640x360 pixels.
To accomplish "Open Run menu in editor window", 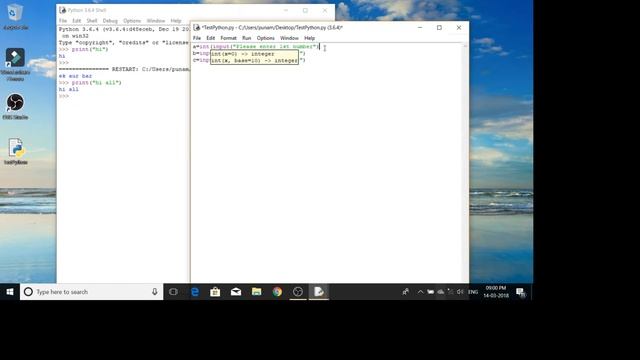I will click(247, 38).
